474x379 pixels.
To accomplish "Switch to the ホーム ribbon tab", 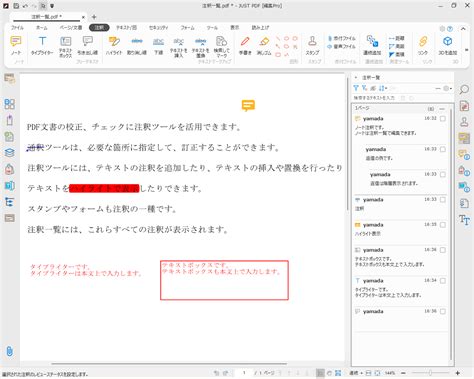I will 42,28.
